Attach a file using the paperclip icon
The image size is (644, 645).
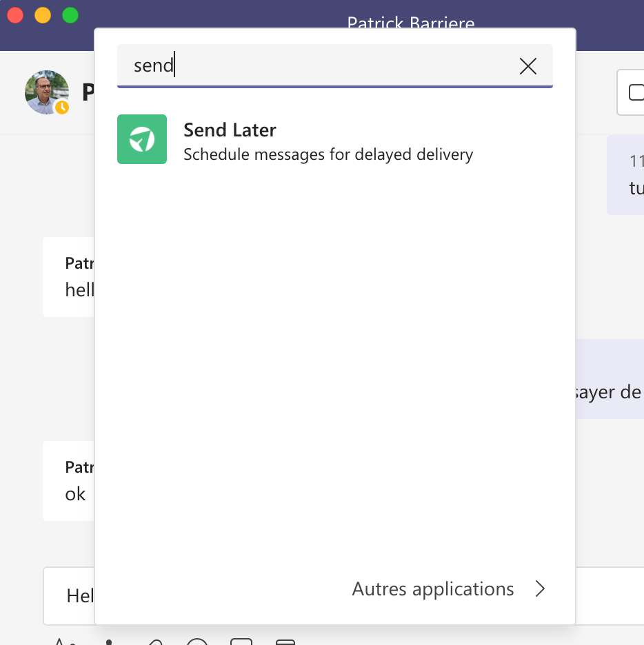[154, 642]
